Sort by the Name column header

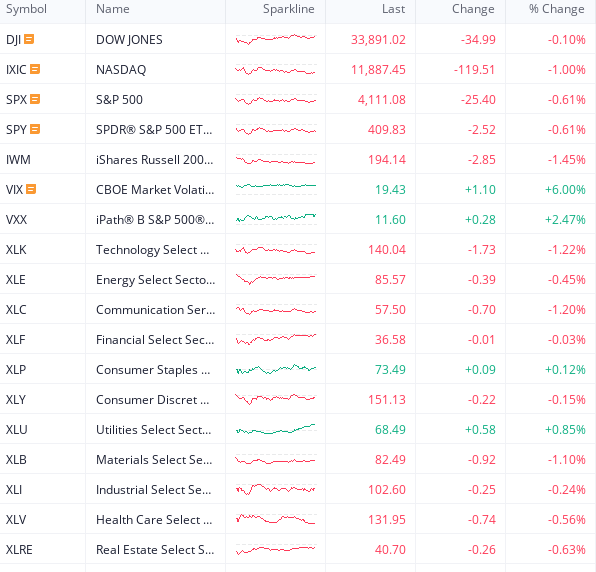113,9
